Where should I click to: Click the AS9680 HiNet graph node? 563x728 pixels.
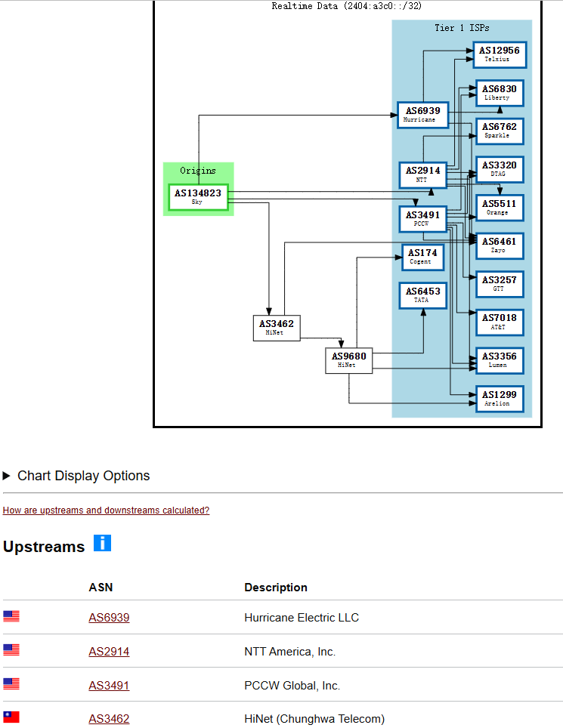pos(348,360)
